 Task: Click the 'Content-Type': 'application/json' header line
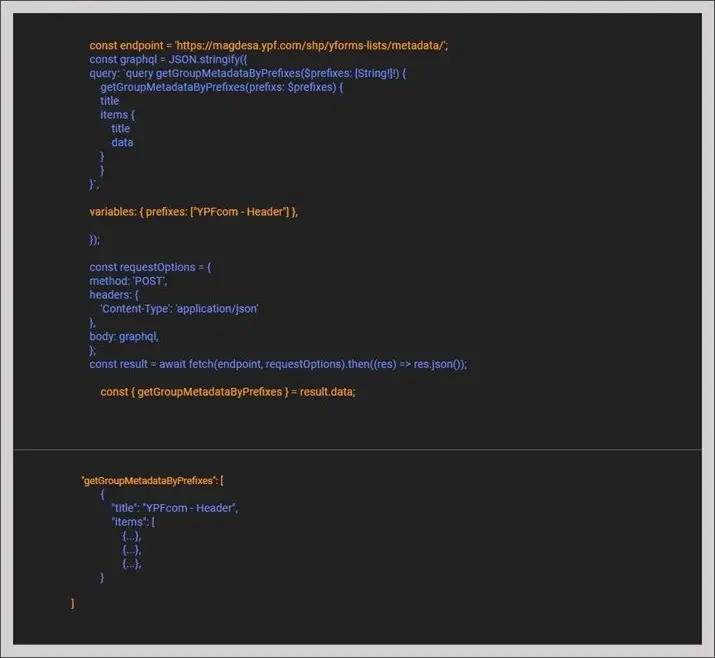pos(179,309)
